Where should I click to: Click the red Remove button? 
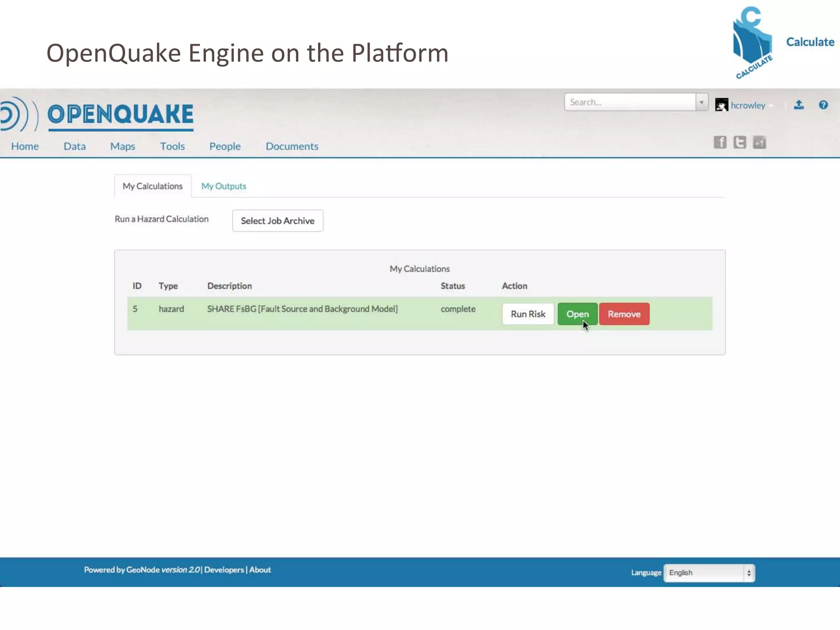(x=624, y=314)
